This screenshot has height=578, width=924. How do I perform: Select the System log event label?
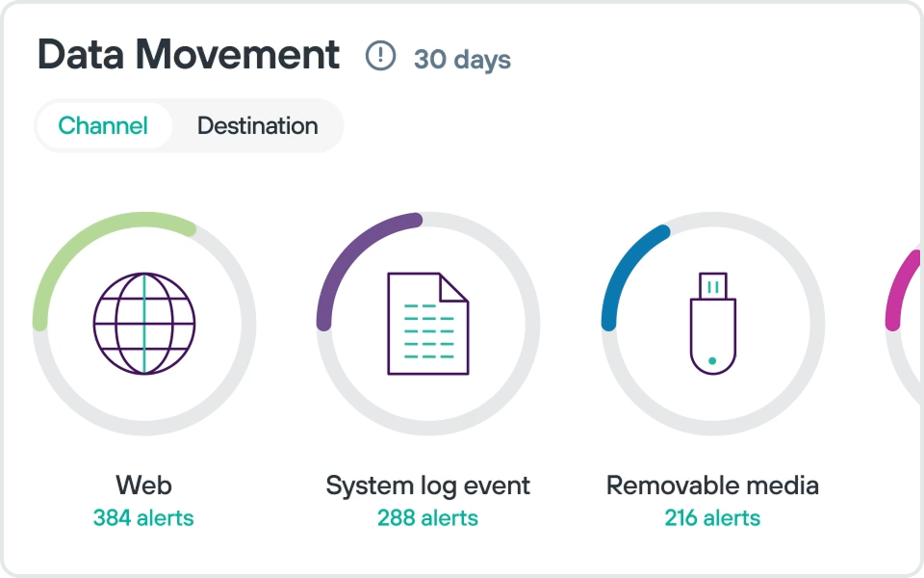click(x=427, y=485)
